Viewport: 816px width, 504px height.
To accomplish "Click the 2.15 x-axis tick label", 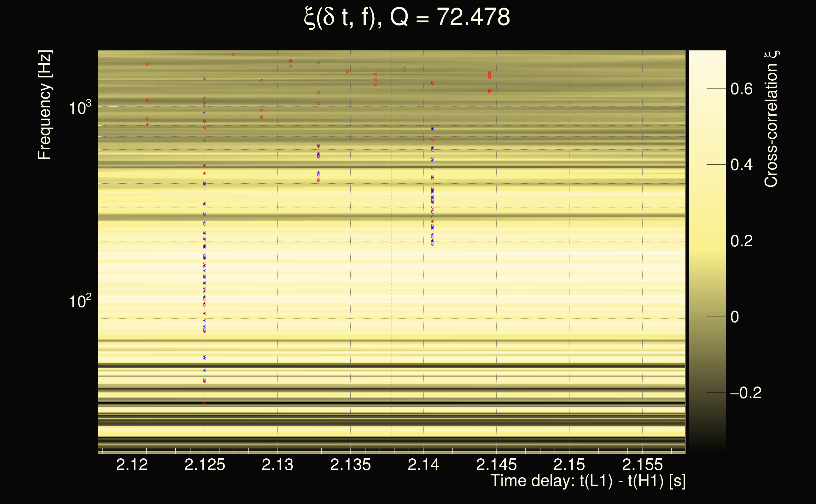I will tap(569, 465).
